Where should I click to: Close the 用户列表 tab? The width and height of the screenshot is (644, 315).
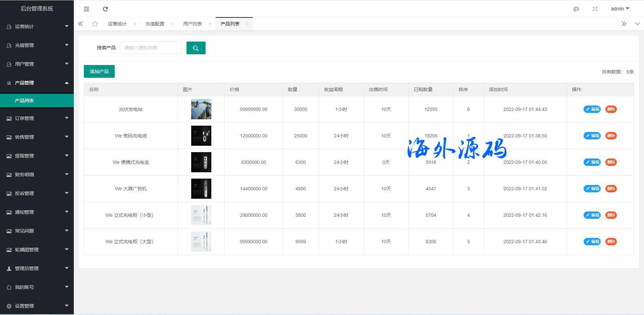(x=210, y=24)
